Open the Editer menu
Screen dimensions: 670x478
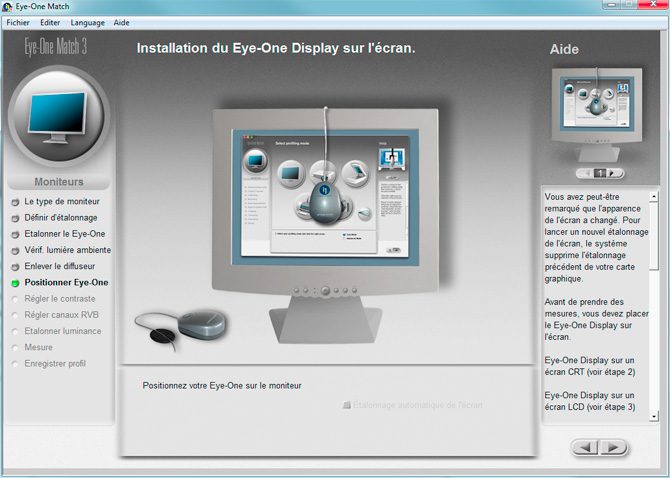click(x=50, y=23)
